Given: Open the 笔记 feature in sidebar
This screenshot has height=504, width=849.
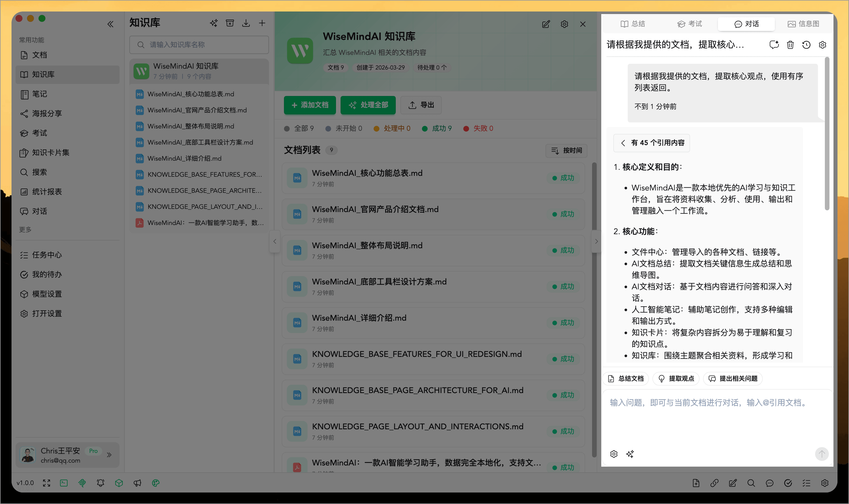Looking at the screenshot, I should pyautogui.click(x=40, y=94).
